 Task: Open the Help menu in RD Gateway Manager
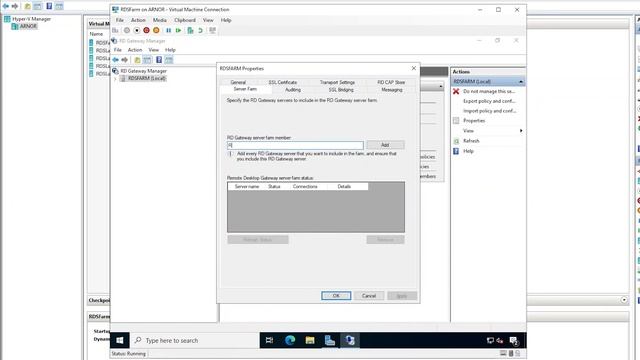[170, 50]
